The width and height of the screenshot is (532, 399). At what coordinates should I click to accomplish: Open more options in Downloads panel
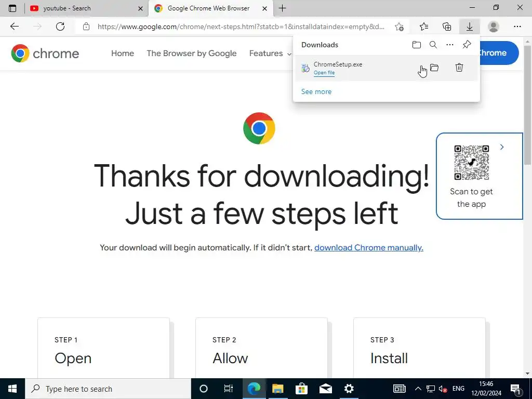pos(450,45)
